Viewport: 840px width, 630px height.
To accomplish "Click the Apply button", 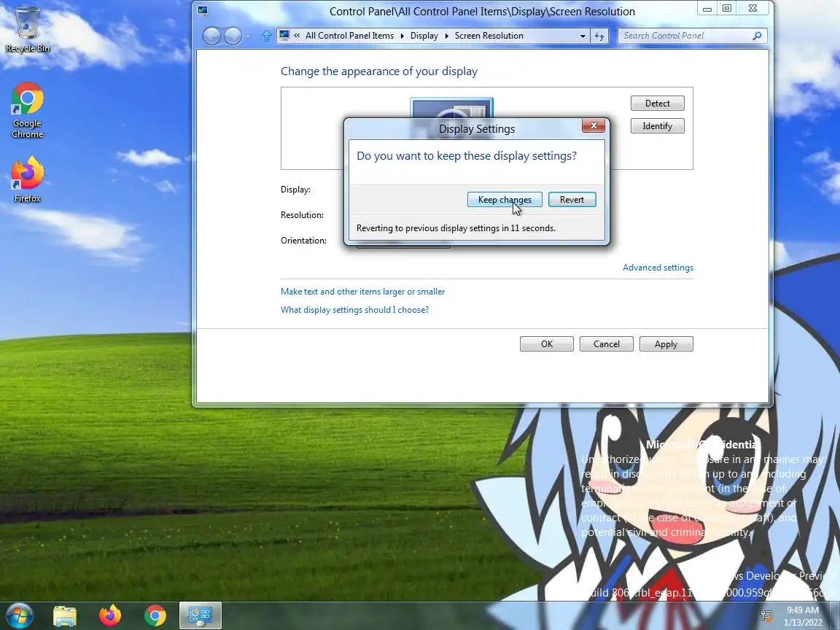I will 666,344.
